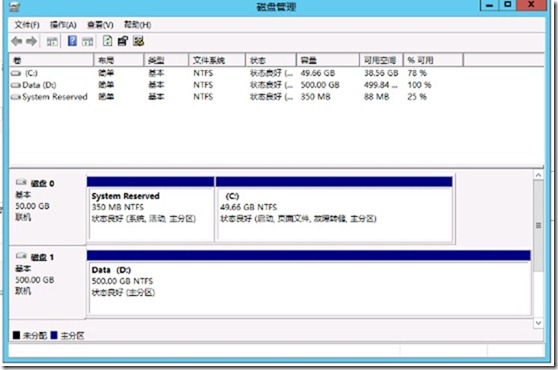Click the scroll-up arrow of disk pane

click(x=538, y=175)
